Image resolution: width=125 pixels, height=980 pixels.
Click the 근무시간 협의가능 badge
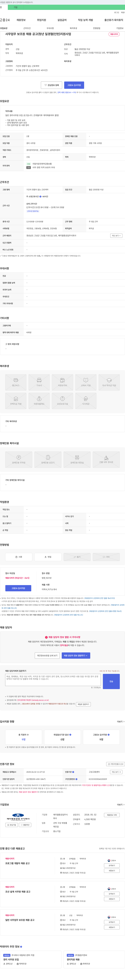(x=33, y=211)
